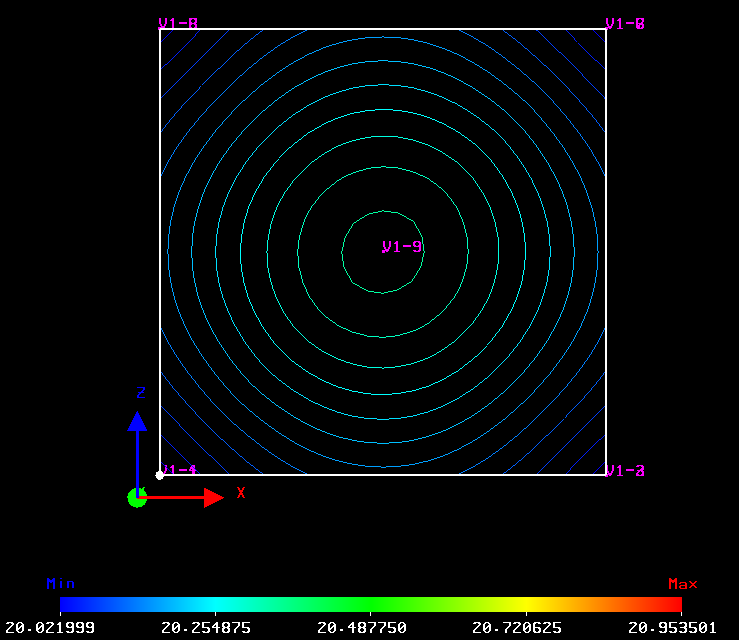The height and width of the screenshot is (640, 739).
Task: Click the Max legend label
Action: (682, 583)
